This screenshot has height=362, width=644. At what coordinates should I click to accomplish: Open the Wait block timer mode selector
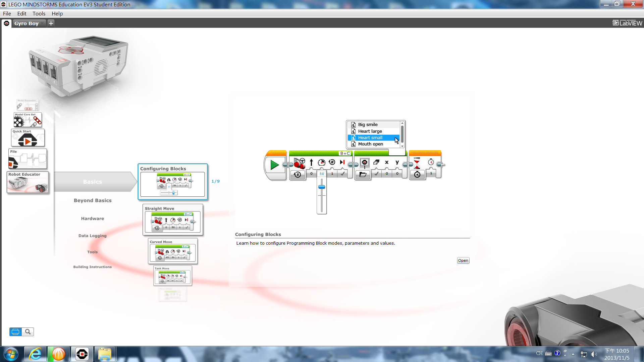coord(417,174)
